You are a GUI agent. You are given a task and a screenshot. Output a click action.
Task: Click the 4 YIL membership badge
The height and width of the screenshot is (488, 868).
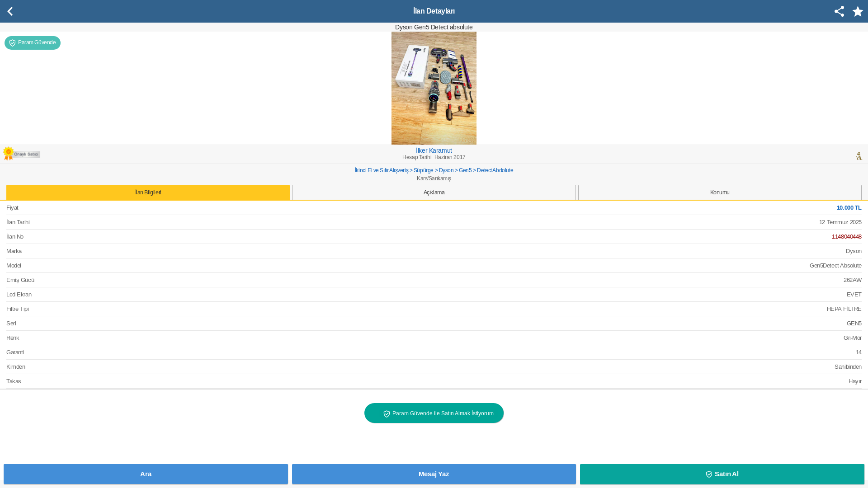(x=859, y=156)
